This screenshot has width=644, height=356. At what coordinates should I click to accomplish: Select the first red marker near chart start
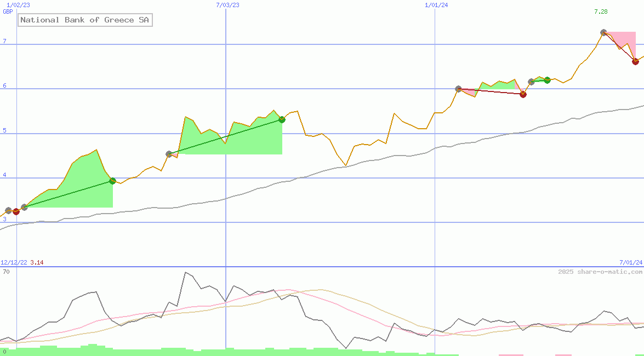coord(16,211)
